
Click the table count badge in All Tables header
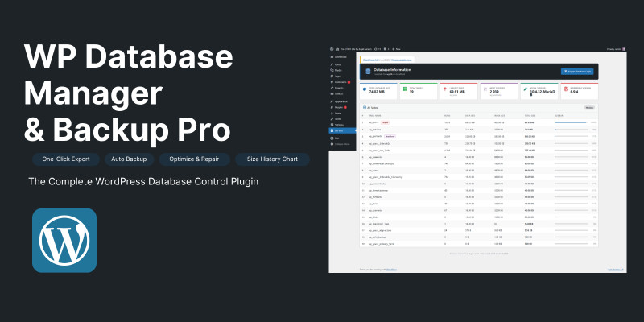tap(589, 108)
